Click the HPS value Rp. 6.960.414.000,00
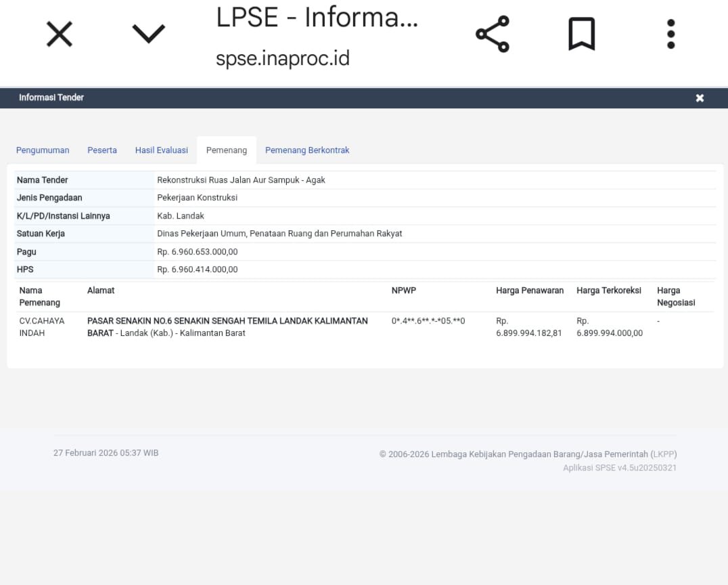Screen dimensions: 728x585 point(198,269)
